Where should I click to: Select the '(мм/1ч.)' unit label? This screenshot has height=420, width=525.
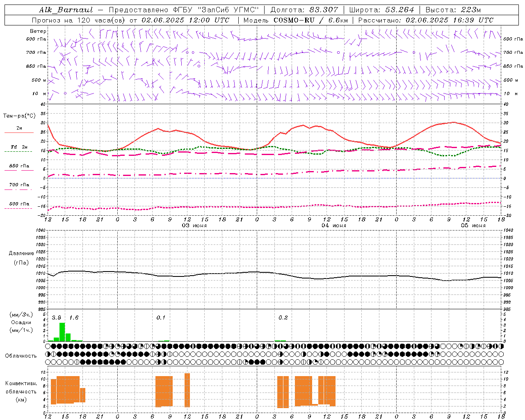(21, 330)
